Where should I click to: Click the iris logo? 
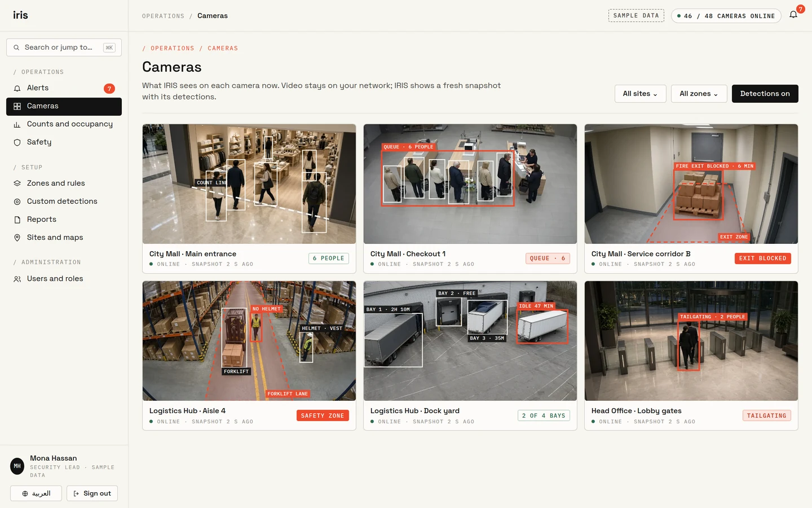point(20,15)
